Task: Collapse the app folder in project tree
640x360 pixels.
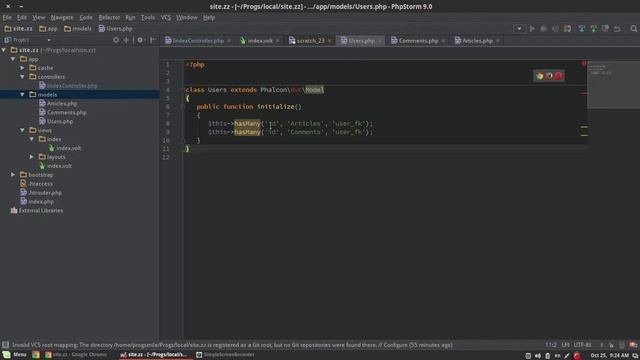Action: [x=13, y=59]
